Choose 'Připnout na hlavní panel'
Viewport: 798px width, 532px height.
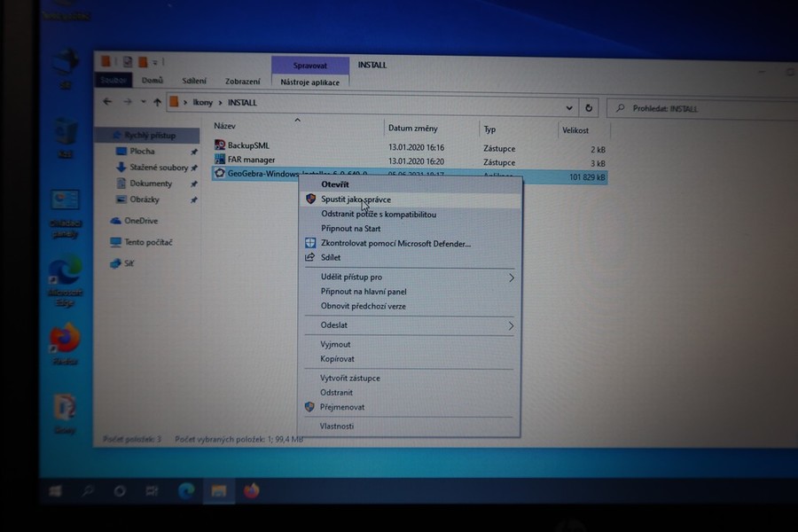click(x=364, y=292)
